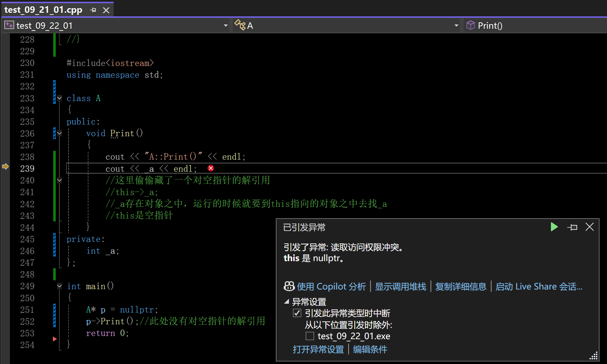Image resolution: width=607 pixels, height=364 pixels.
Task: Click the '//this->_a;' comment
Action: (x=132, y=192)
